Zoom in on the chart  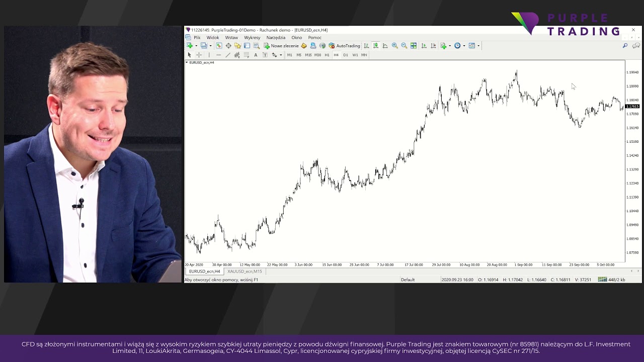(395, 46)
